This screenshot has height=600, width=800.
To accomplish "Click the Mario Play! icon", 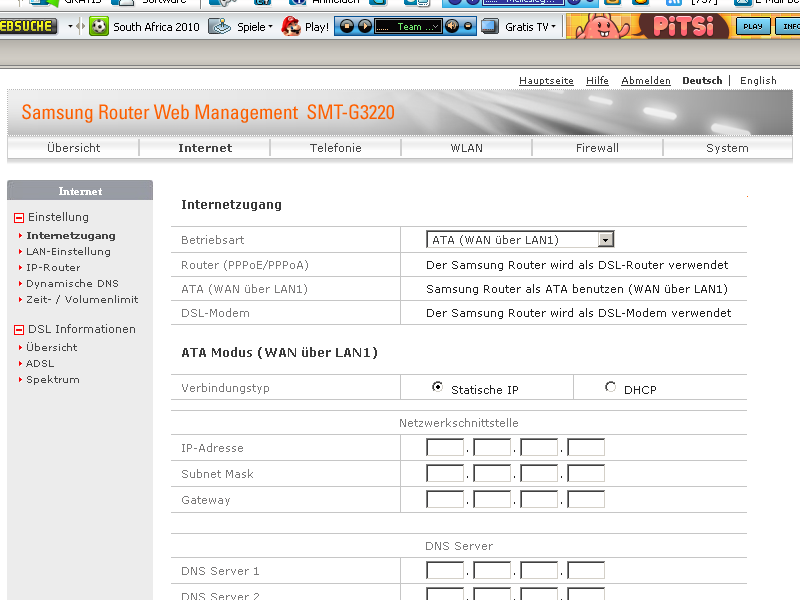I will pyautogui.click(x=291, y=27).
